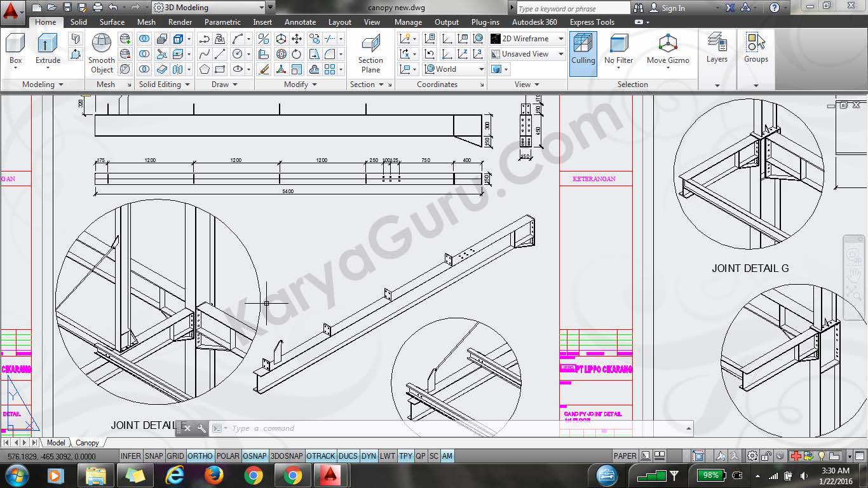The image size is (868, 488).
Task: Click the command line input field
Action: click(x=445, y=428)
